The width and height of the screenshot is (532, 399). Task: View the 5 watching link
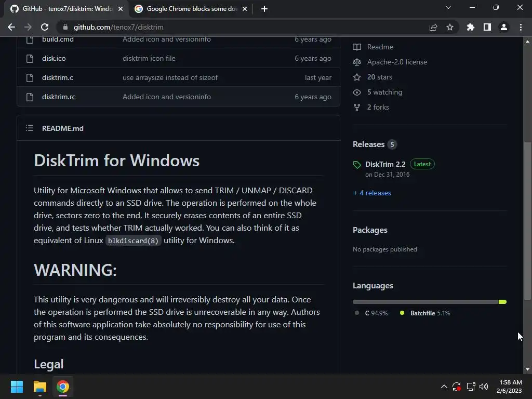click(384, 92)
